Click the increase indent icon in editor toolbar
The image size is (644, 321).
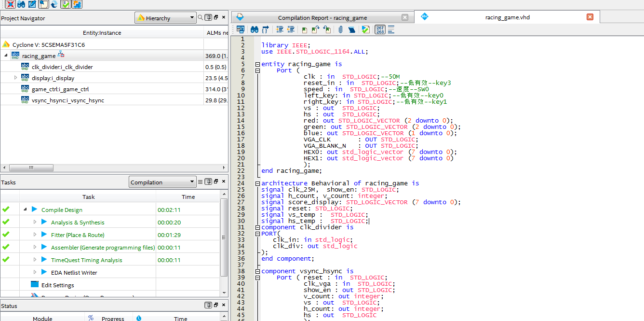(x=280, y=30)
